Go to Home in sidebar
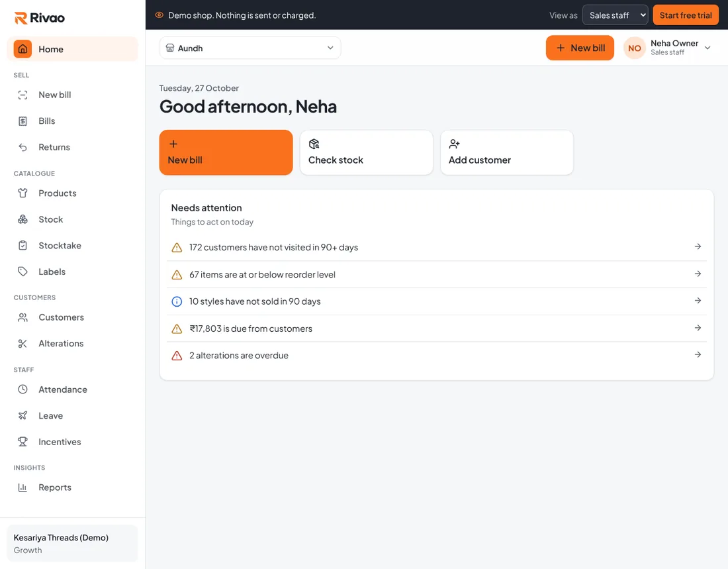The image size is (728, 569). [72, 49]
